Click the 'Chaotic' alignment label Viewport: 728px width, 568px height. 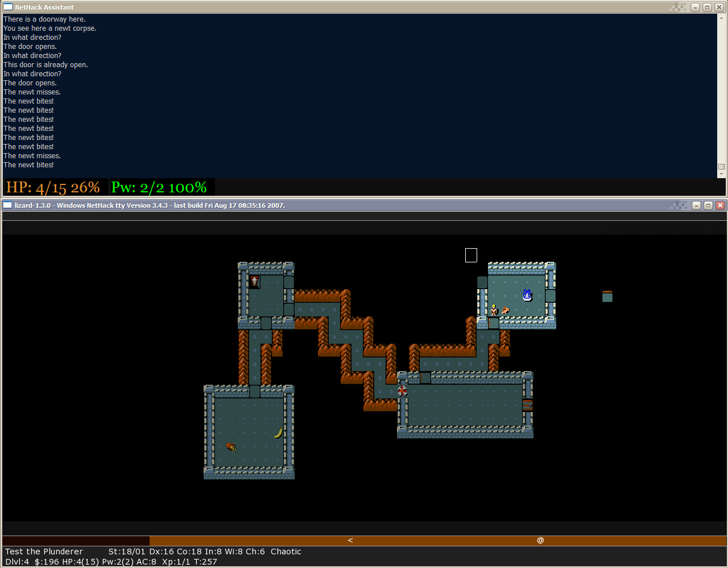point(286,551)
